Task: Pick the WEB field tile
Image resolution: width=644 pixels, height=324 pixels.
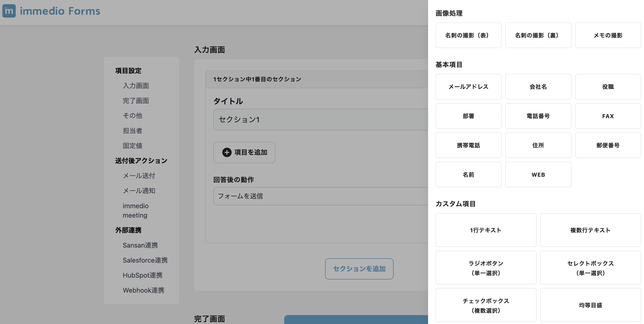Action: tap(538, 175)
